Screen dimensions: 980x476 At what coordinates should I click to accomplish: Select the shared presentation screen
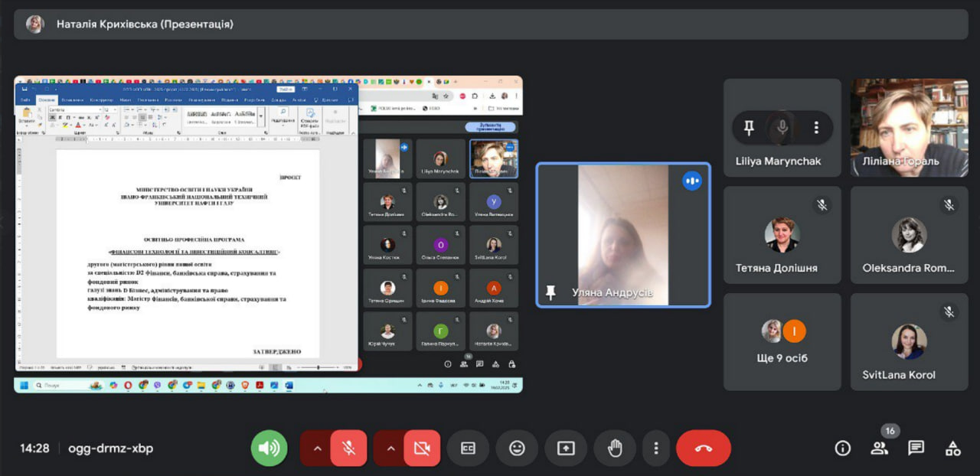tap(268, 234)
